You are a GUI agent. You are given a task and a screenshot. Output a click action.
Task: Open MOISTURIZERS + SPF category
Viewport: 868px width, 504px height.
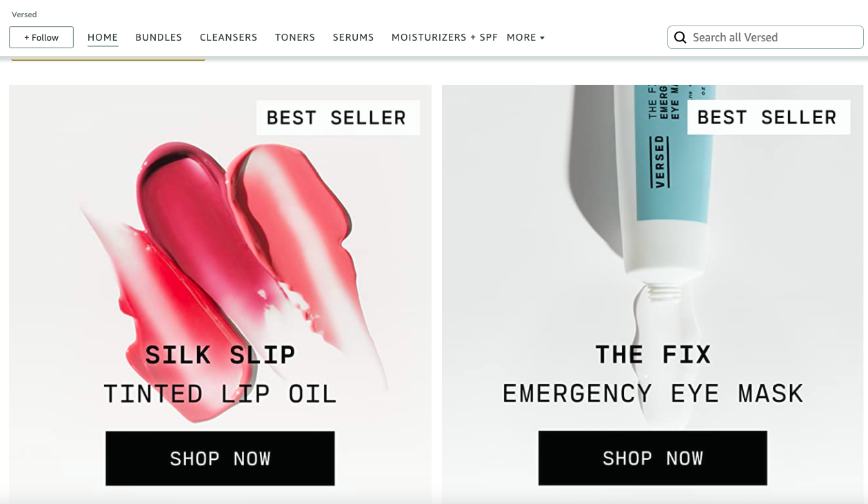[x=445, y=37]
